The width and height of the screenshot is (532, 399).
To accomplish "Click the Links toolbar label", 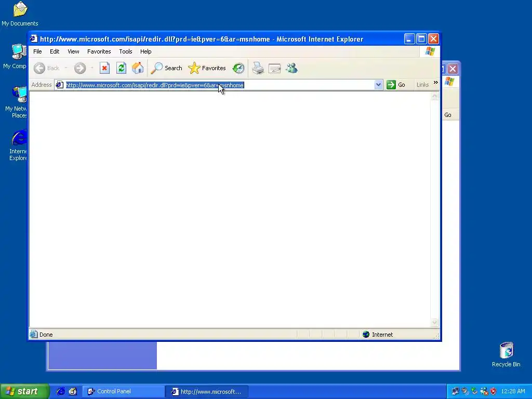I will [422, 85].
